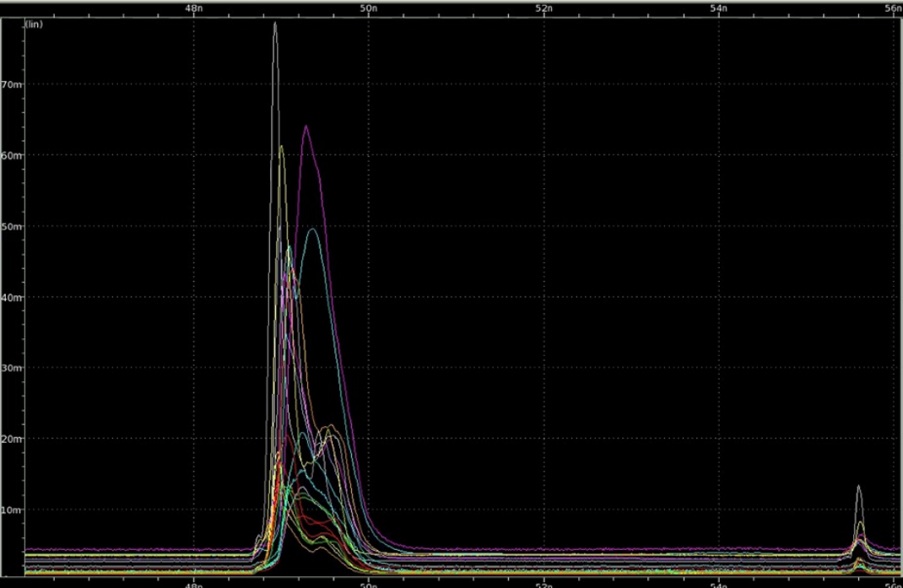Viewport: 903px width, 588px height.
Task: Select the cyan waveform peak near 50m
Action: pos(313,229)
